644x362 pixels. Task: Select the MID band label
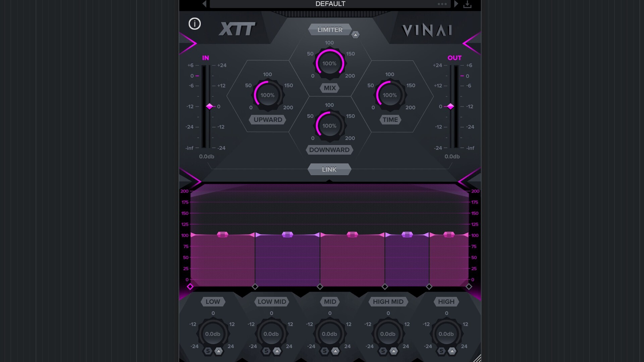coord(330,302)
